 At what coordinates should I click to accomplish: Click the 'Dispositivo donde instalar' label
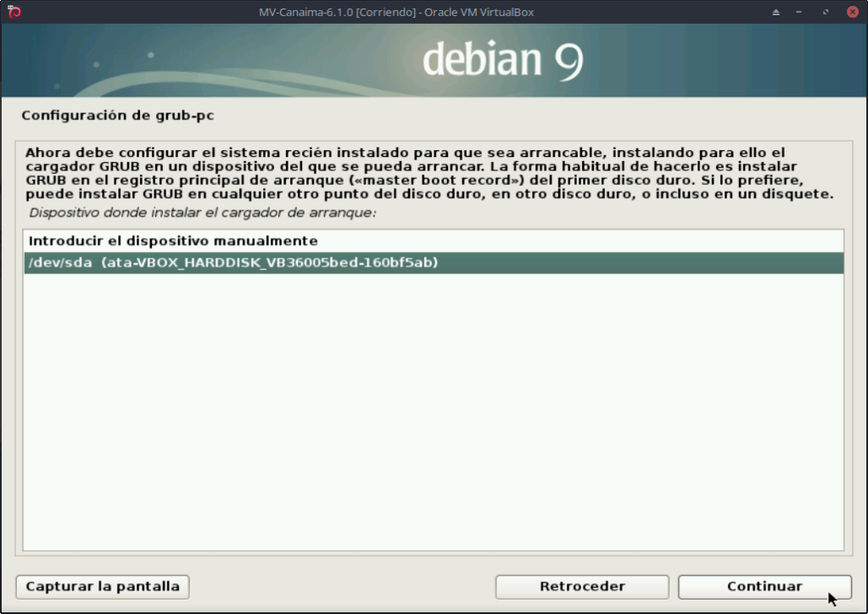click(x=202, y=212)
